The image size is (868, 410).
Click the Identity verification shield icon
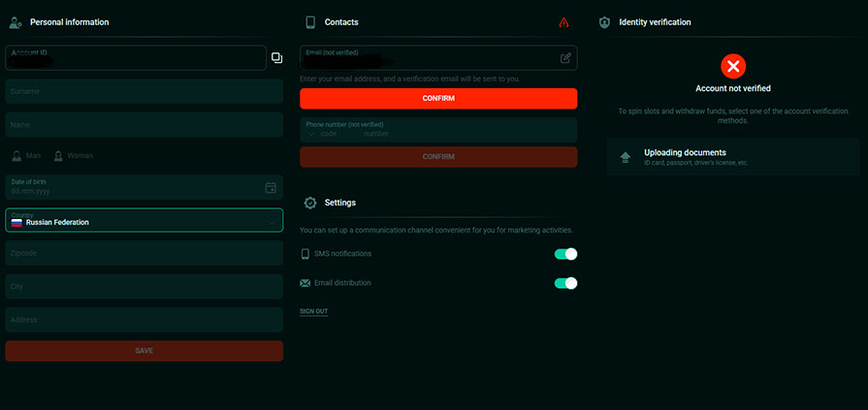click(x=604, y=22)
